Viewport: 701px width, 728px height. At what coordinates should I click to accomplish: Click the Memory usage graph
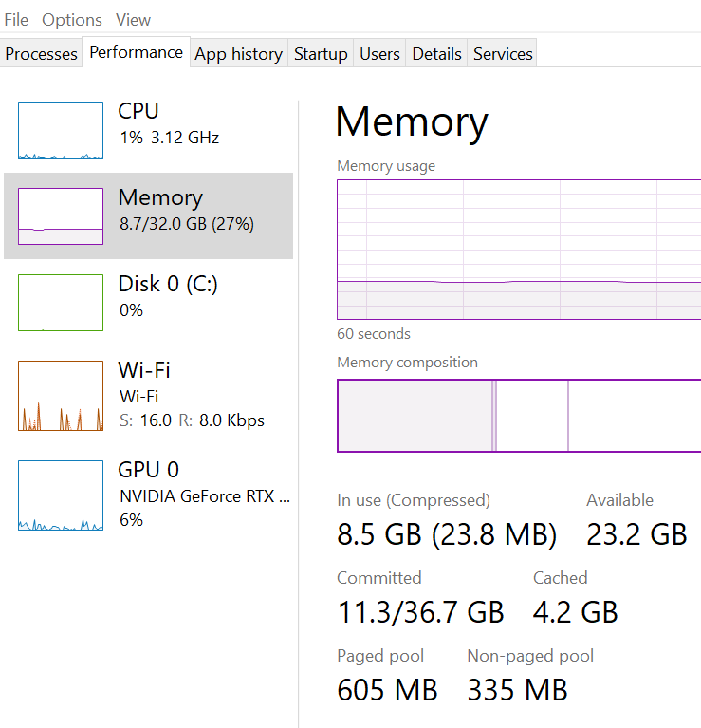tap(519, 250)
